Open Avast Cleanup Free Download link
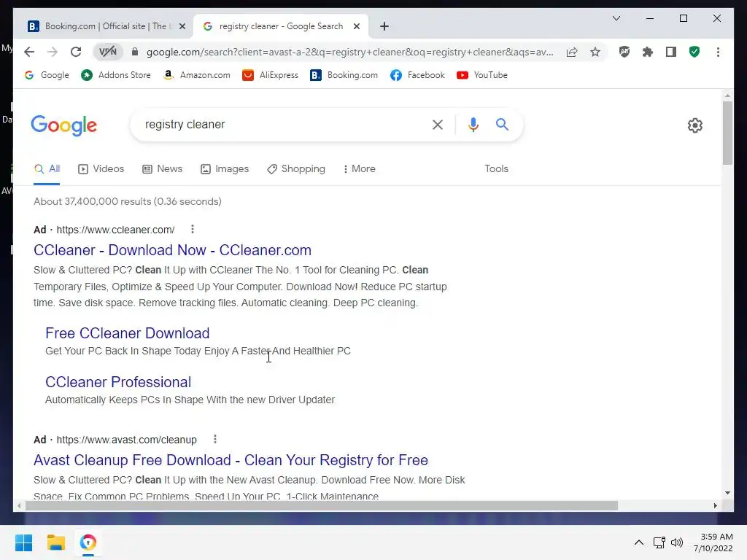747x560 pixels. (231, 460)
